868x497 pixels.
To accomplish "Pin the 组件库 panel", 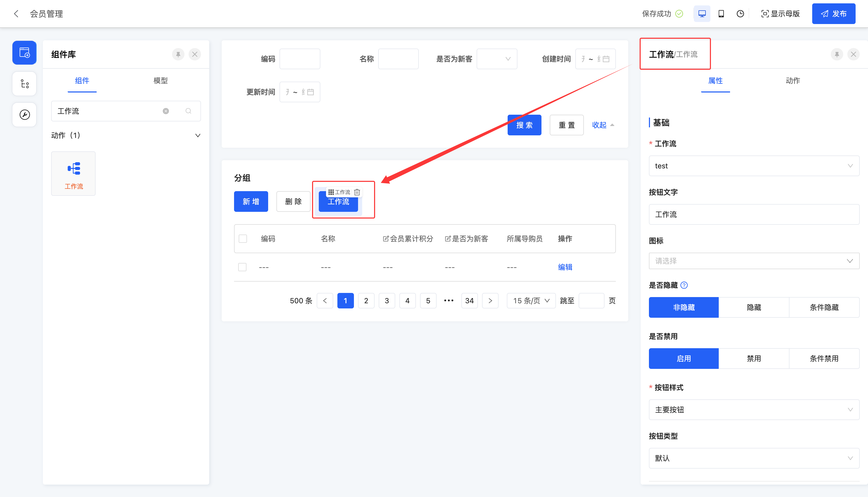I will 178,54.
